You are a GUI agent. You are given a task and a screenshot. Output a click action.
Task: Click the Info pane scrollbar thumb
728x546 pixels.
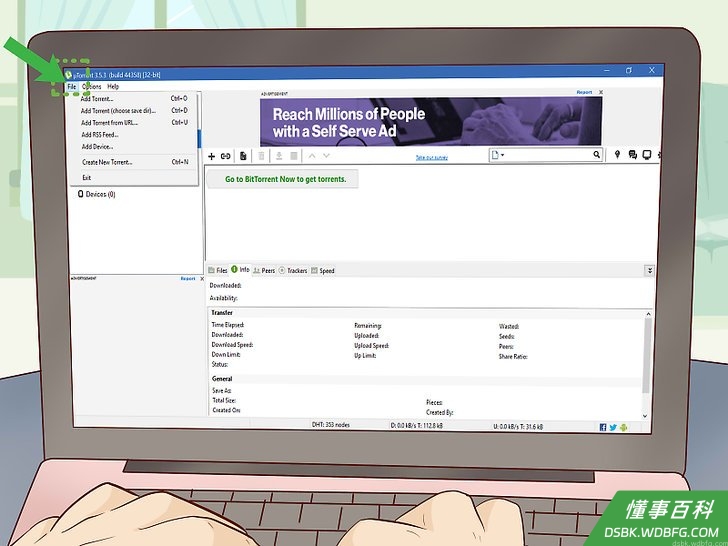[x=647, y=355]
